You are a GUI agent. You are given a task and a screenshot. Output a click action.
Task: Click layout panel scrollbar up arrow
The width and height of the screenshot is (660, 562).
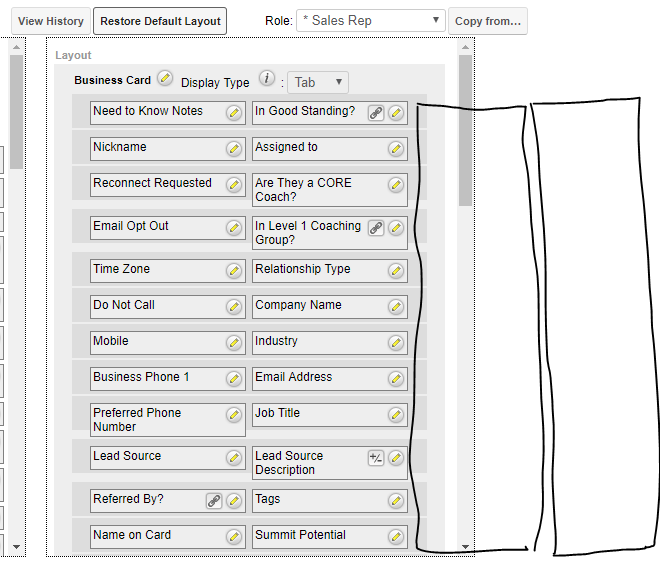465,47
